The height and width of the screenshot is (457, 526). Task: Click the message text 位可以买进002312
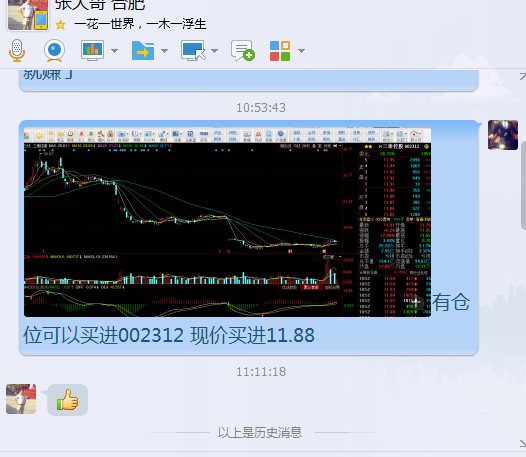pos(104,335)
